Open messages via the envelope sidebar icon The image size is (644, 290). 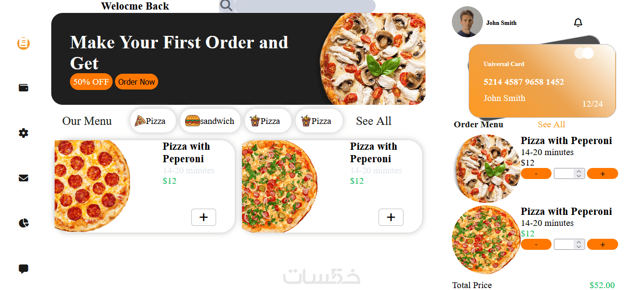pyautogui.click(x=23, y=178)
